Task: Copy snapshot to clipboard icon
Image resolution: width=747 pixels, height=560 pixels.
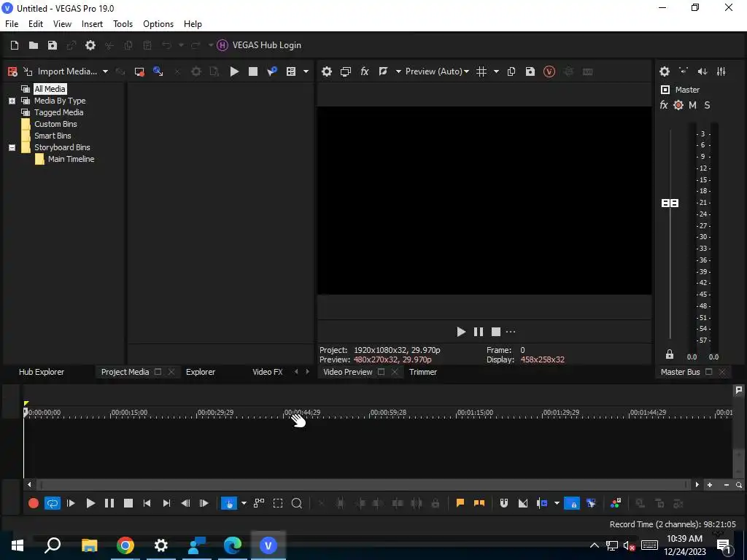Action: point(511,71)
